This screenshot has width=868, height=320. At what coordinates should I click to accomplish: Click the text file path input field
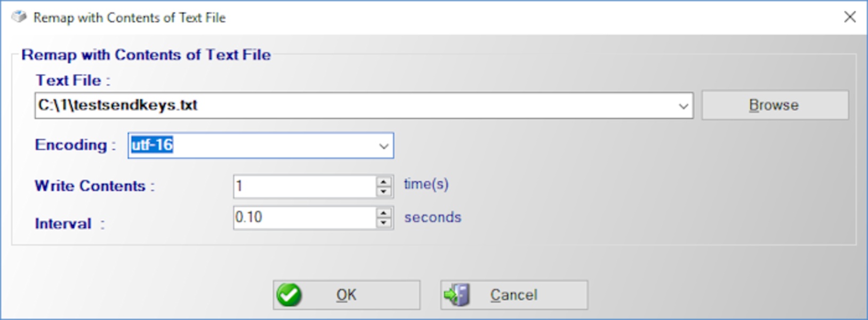(x=352, y=106)
